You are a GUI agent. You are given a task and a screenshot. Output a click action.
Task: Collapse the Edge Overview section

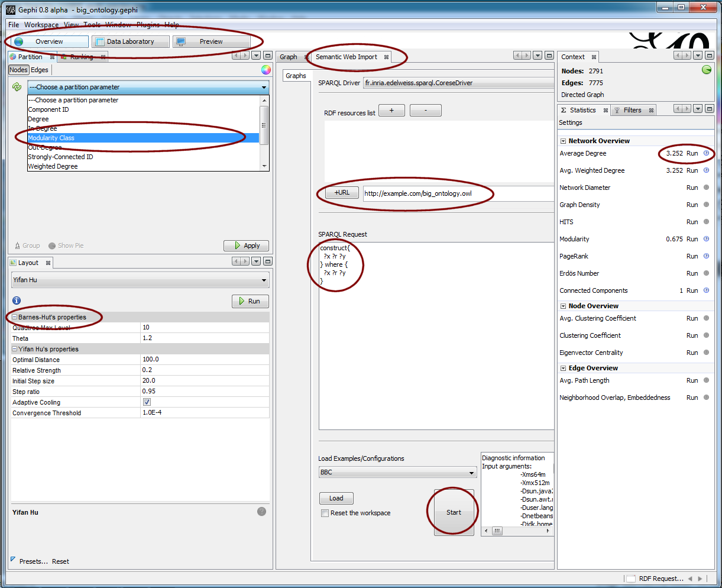(563, 368)
